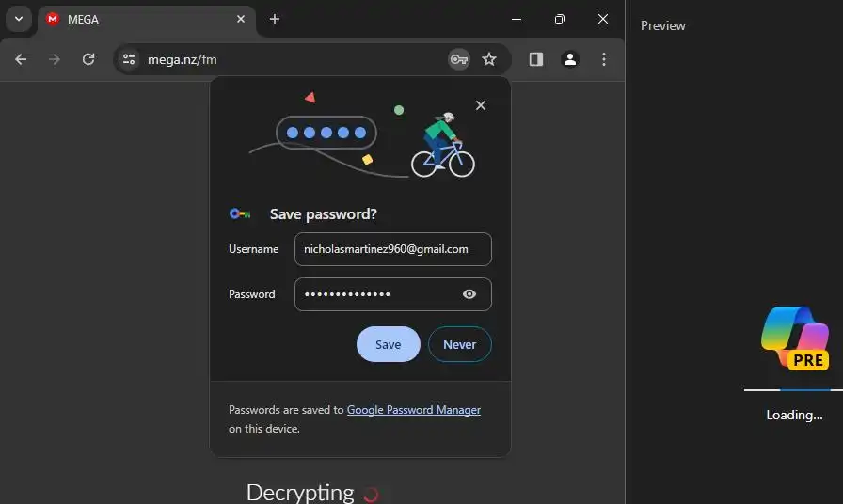Click the Loading... text
This screenshot has height=504, width=843.
[794, 415]
